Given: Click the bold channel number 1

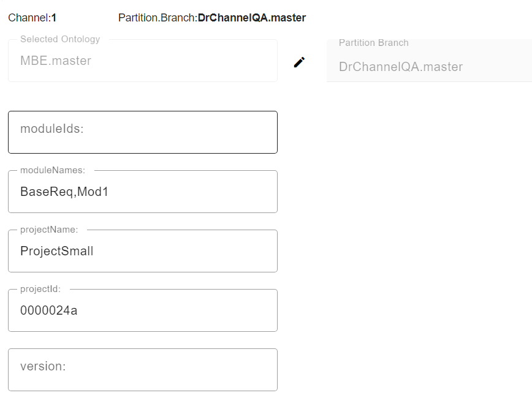Looking at the screenshot, I should click(x=54, y=18).
